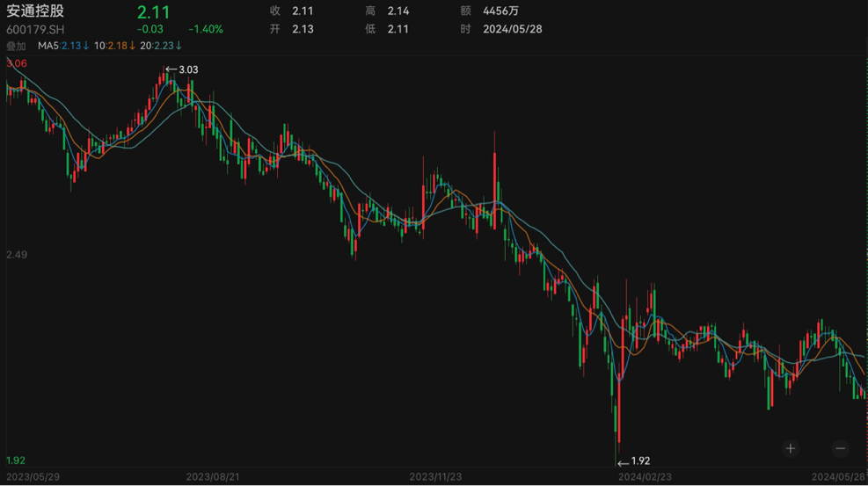Viewport: 868px width, 486px height.
Task: Click the 时 date 2024/05/28 in header
Action: (513, 29)
